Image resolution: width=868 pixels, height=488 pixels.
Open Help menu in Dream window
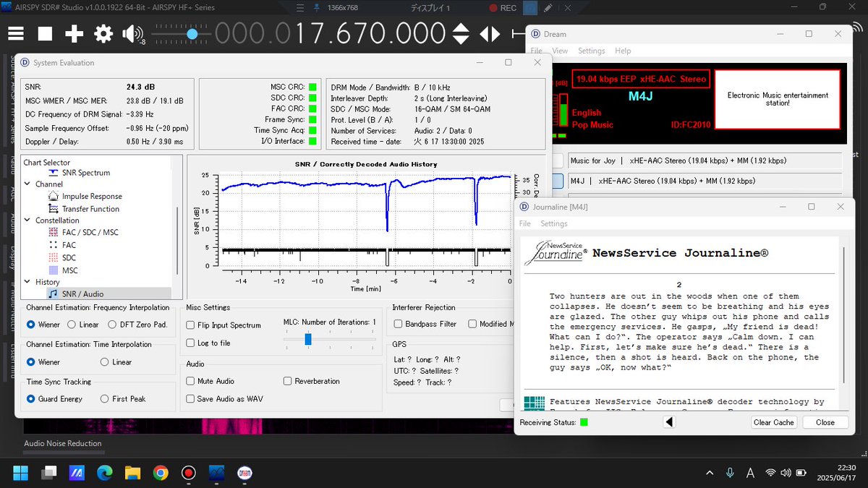(x=623, y=51)
